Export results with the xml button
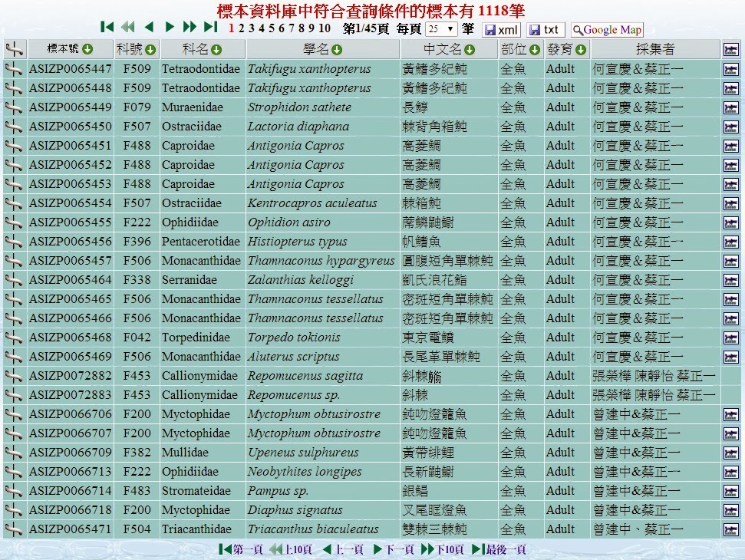The height and width of the screenshot is (560, 745). 501,30
